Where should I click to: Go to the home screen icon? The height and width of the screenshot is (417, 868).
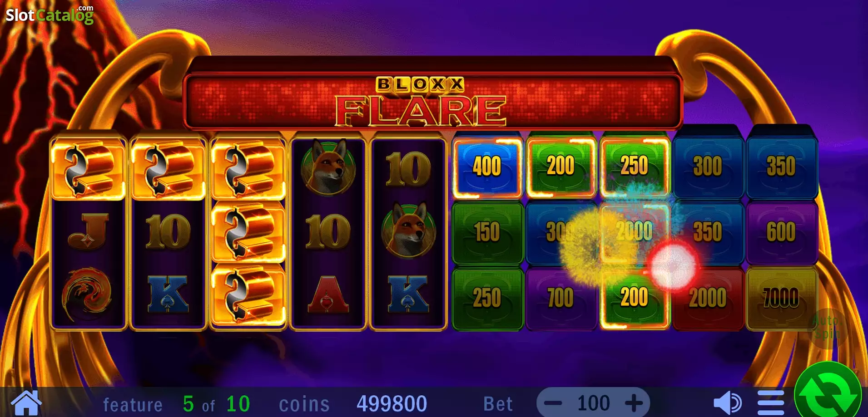[26, 402]
